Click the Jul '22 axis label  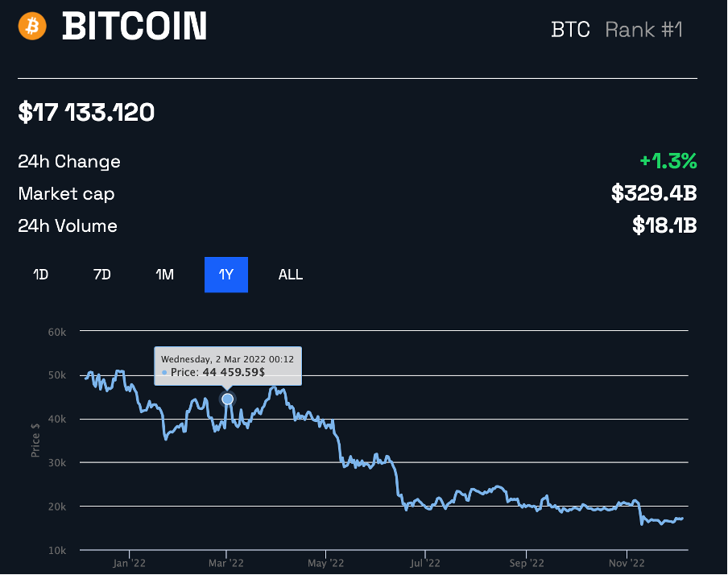425,563
